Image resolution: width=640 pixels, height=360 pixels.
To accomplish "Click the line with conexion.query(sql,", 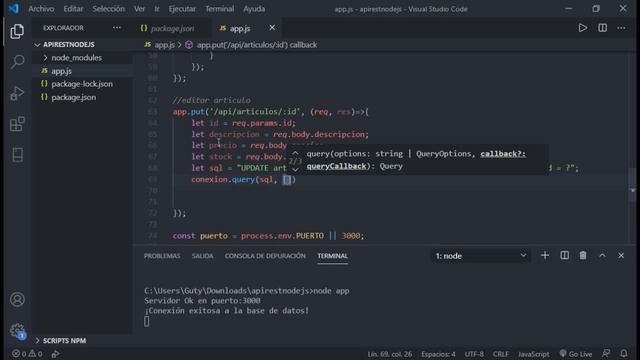I will pos(243,180).
